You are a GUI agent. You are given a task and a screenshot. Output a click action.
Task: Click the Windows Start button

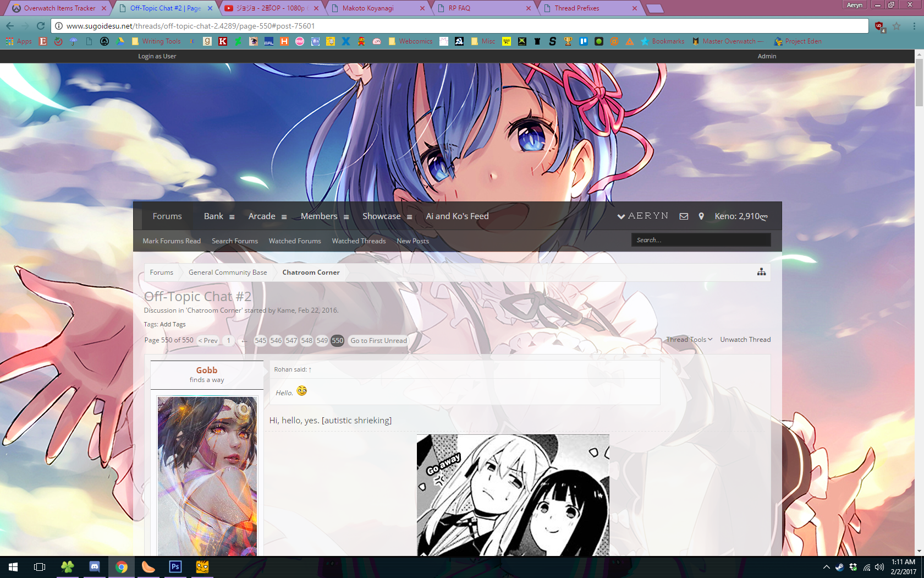tap(13, 566)
